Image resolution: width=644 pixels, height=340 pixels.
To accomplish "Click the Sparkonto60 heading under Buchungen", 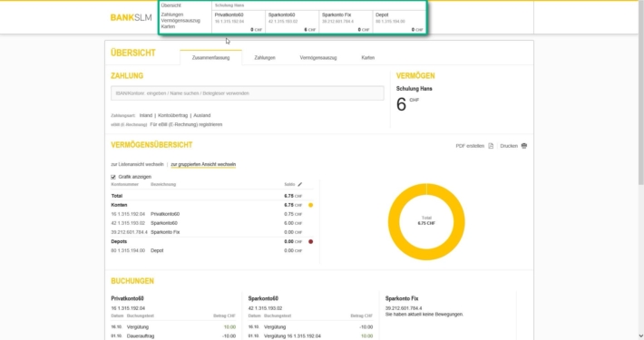I will tap(263, 298).
